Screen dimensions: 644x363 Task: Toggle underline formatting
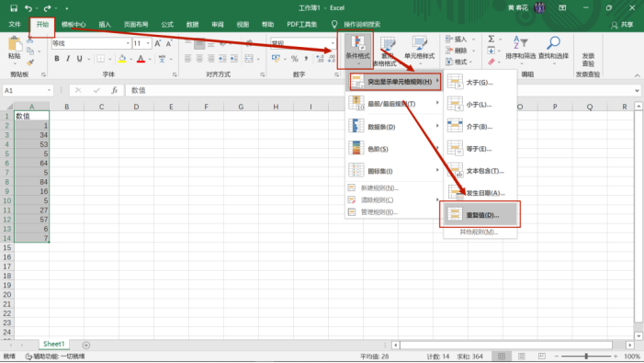click(x=79, y=59)
